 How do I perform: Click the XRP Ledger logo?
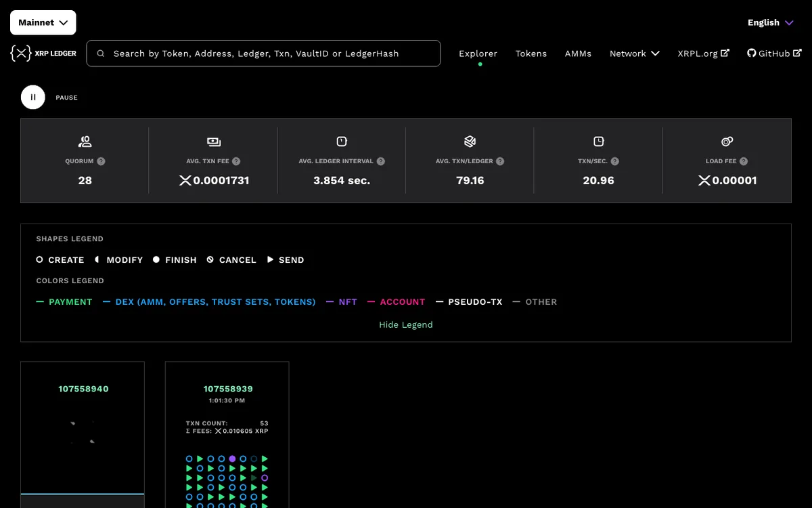point(43,54)
